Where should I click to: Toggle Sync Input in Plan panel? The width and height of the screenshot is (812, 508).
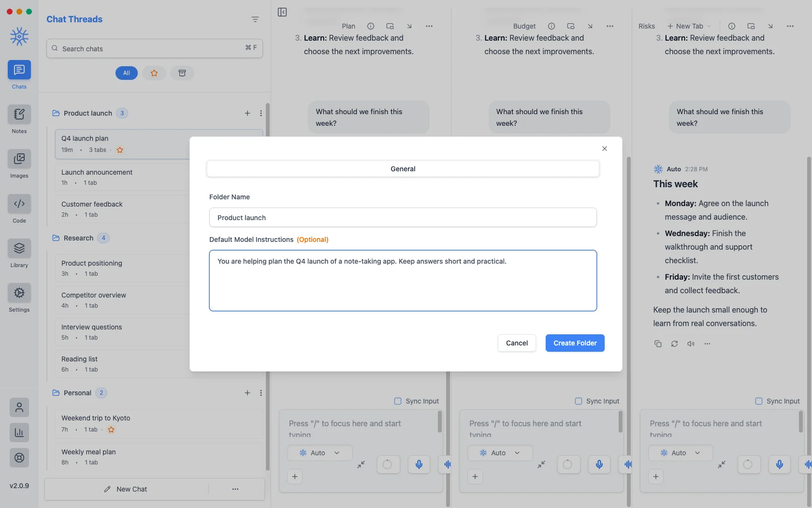coord(398,401)
